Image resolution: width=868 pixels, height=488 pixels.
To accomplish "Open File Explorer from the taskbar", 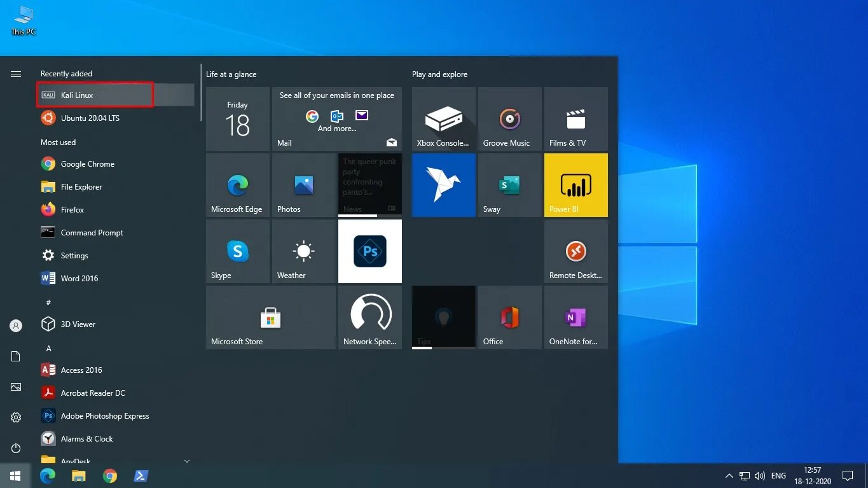I will [x=78, y=475].
